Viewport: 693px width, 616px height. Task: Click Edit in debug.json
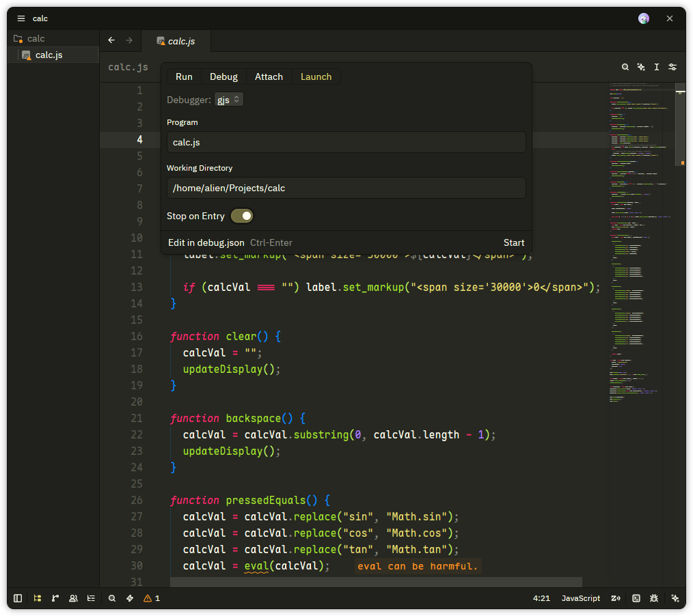click(206, 243)
